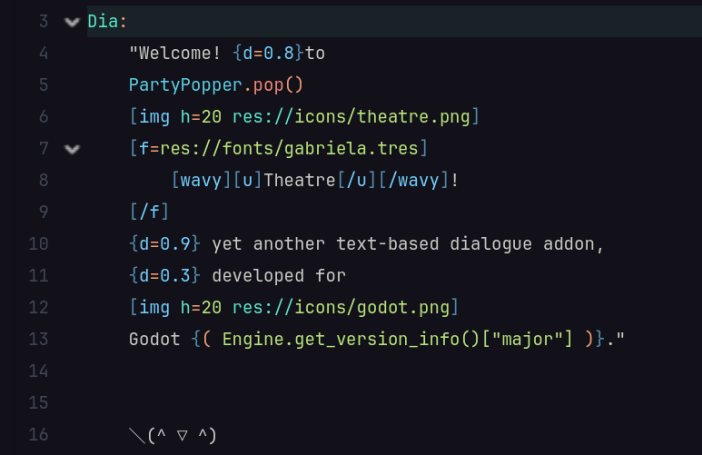This screenshot has height=455, width=702.
Task: Collapse the fold arrow on line 7
Action: pyautogui.click(x=72, y=149)
